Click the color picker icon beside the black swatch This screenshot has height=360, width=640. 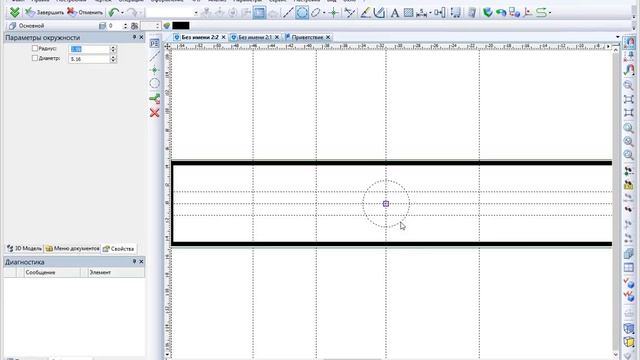167,26
